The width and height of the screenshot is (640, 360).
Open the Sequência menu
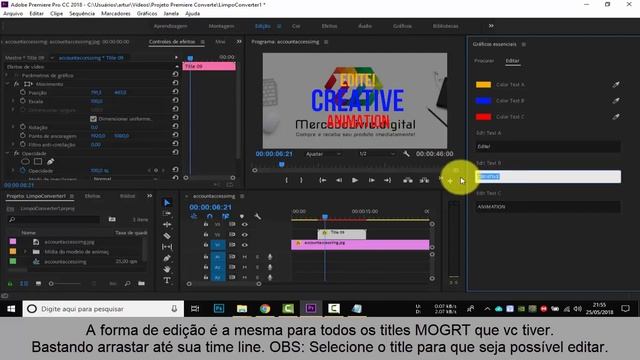point(82,13)
